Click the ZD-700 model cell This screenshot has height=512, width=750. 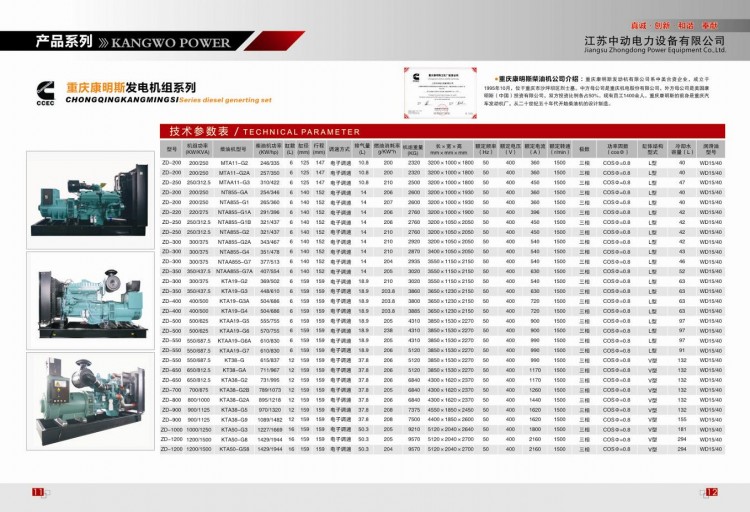172,390
